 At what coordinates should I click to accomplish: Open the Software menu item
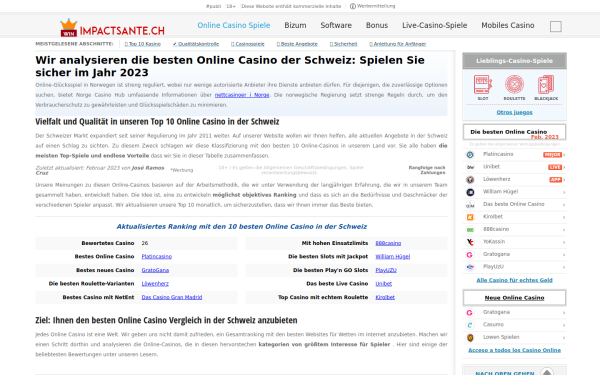pos(336,25)
